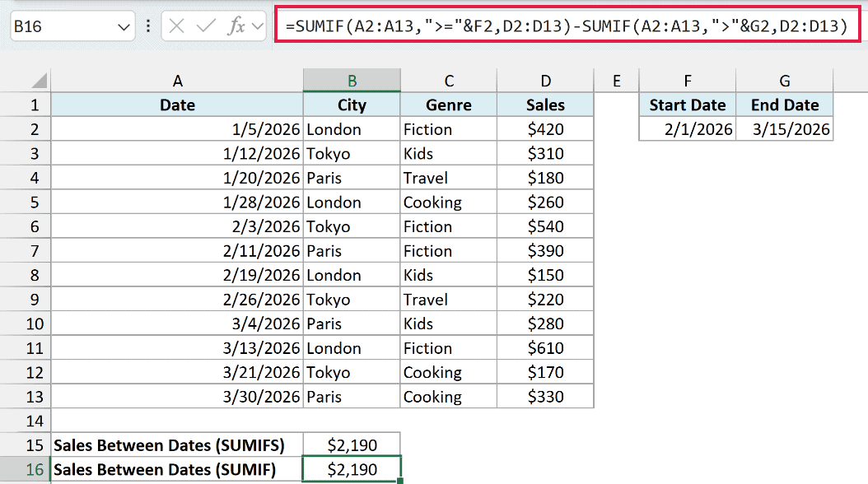The height and width of the screenshot is (484, 868).
Task: Click the Genre header cell
Action: tap(449, 105)
